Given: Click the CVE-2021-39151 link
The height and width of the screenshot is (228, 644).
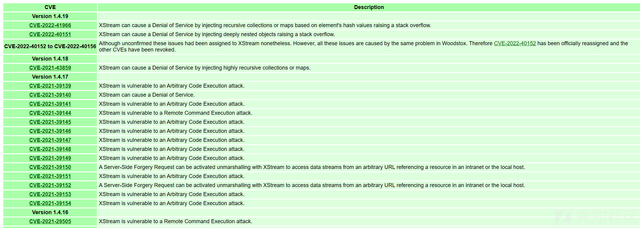Looking at the screenshot, I should (x=50, y=176).
